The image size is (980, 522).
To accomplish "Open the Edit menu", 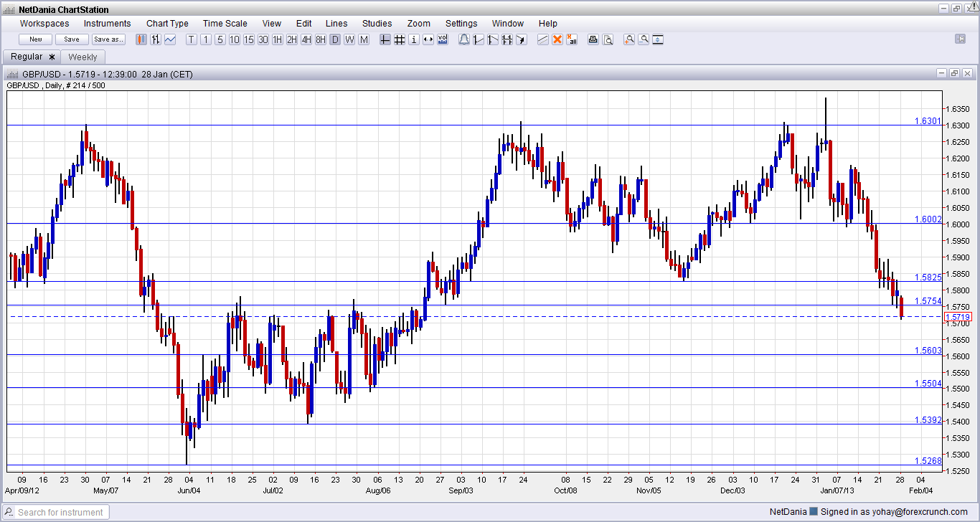I will point(303,24).
